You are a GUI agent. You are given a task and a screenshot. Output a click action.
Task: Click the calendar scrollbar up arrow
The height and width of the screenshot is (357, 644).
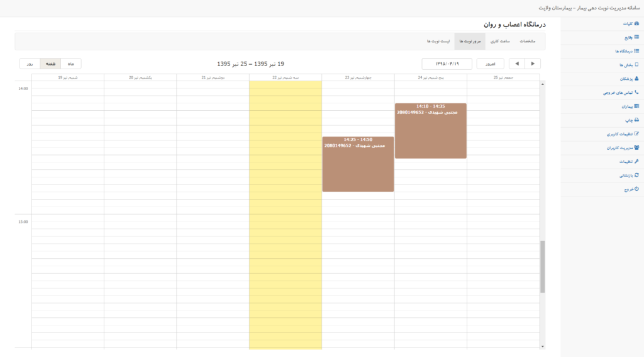(x=543, y=84)
